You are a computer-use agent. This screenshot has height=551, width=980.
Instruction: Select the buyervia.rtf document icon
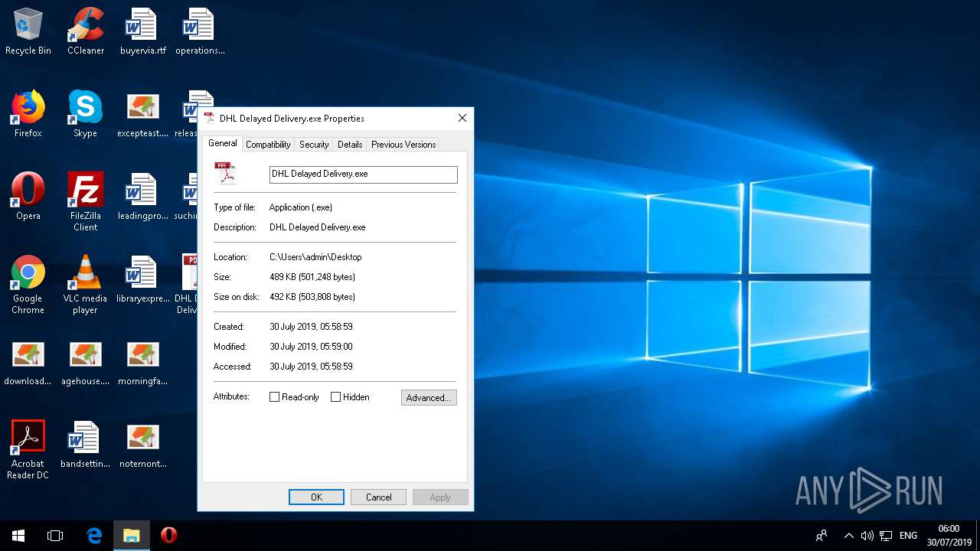142,31
